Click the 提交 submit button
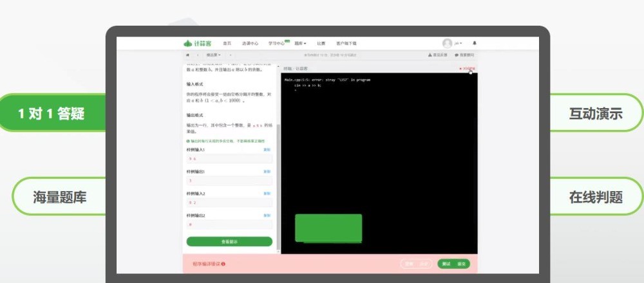The height and width of the screenshot is (283, 644). [462, 264]
